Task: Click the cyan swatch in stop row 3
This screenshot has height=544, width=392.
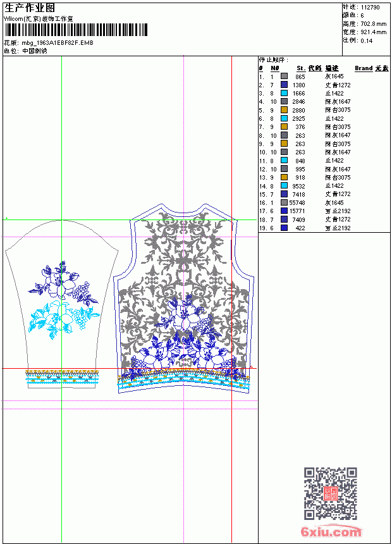Action: click(x=284, y=93)
